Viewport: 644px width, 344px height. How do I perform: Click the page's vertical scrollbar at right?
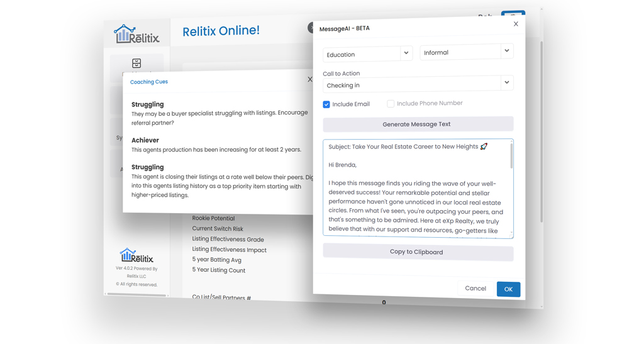pos(541,131)
